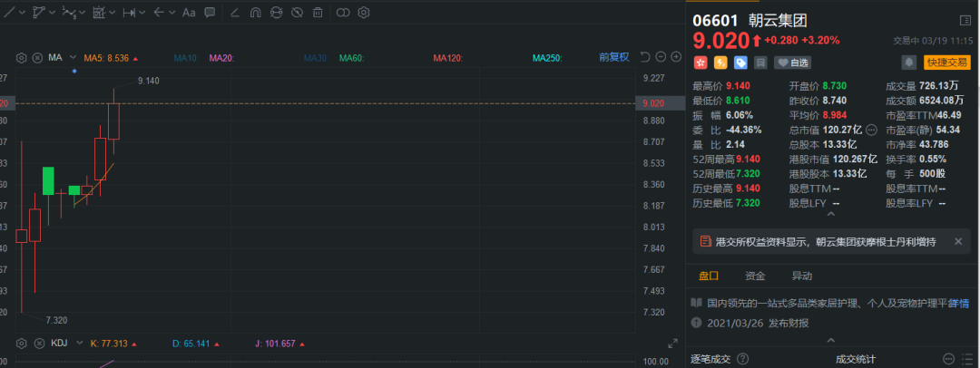Expand the KDJ panel fullscreen icon
This screenshot has width=980, height=368.
673,343
